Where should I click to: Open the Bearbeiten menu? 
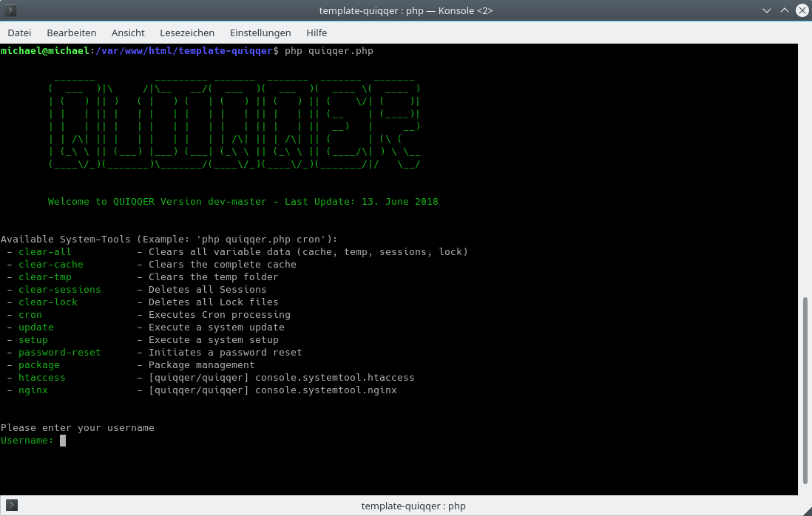(71, 33)
